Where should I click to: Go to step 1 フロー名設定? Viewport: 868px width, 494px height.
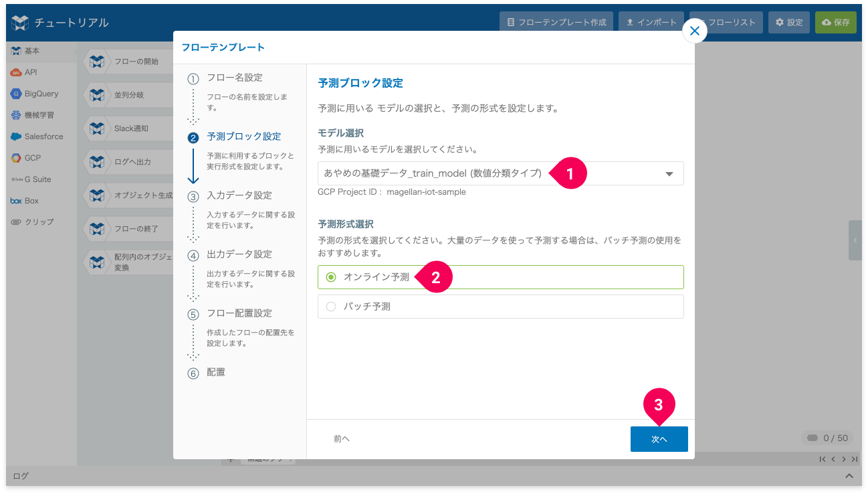(235, 78)
